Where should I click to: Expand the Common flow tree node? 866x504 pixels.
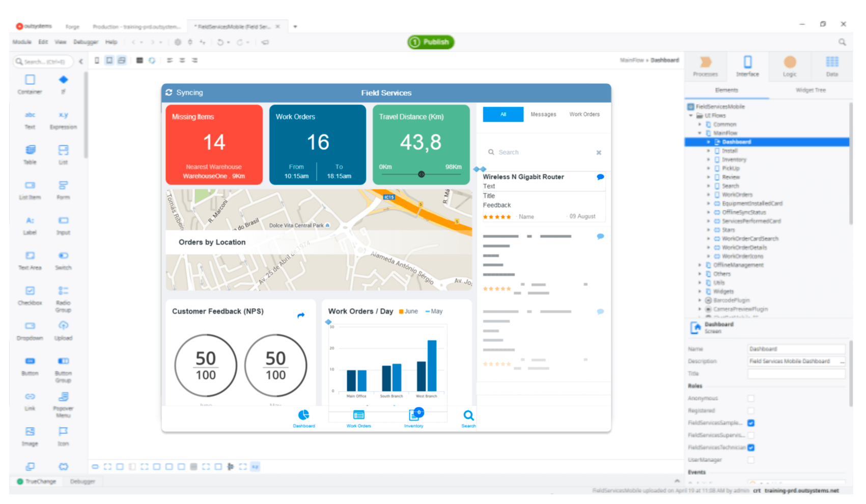click(700, 124)
